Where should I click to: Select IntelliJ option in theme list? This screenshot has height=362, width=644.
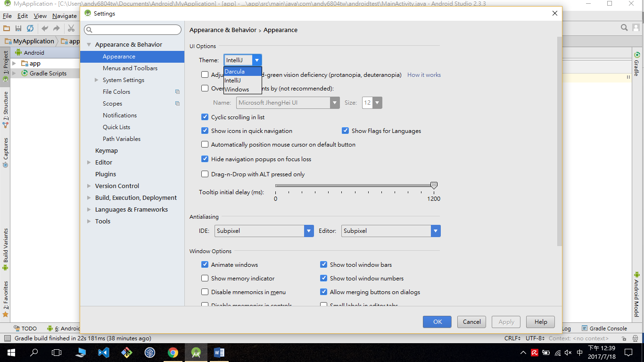[x=243, y=80]
